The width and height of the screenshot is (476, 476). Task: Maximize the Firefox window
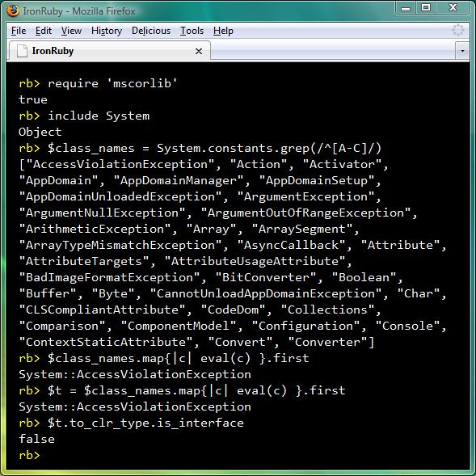426,8
